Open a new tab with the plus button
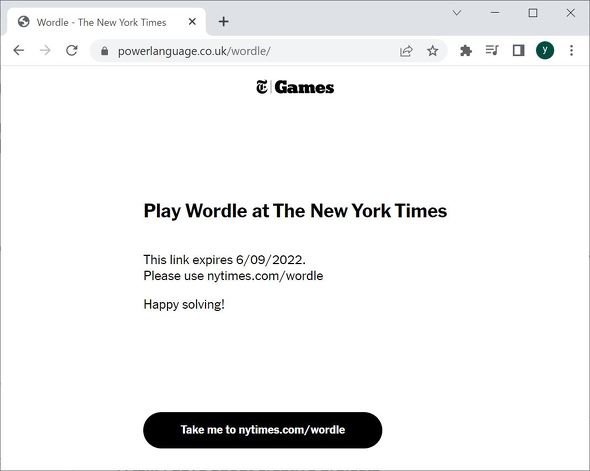The width and height of the screenshot is (590, 471). pos(224,21)
